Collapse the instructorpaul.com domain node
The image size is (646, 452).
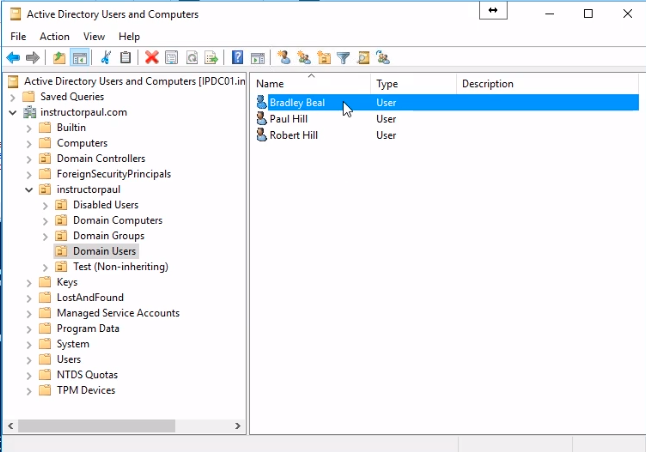(12, 112)
